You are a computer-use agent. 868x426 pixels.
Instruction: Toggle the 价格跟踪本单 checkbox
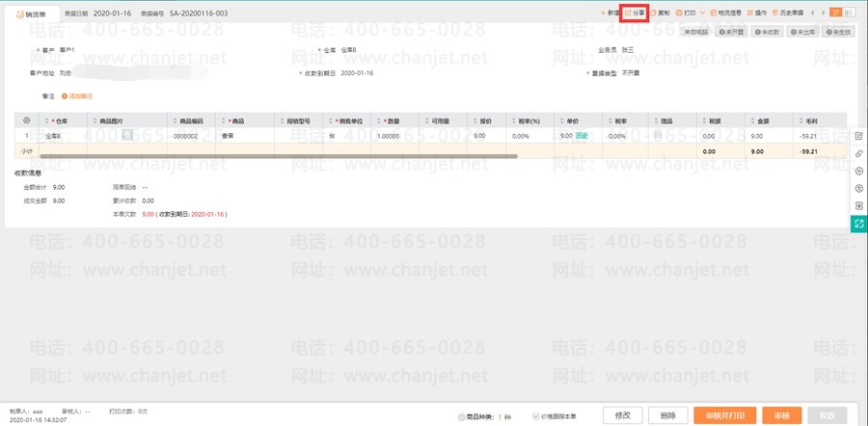535,416
